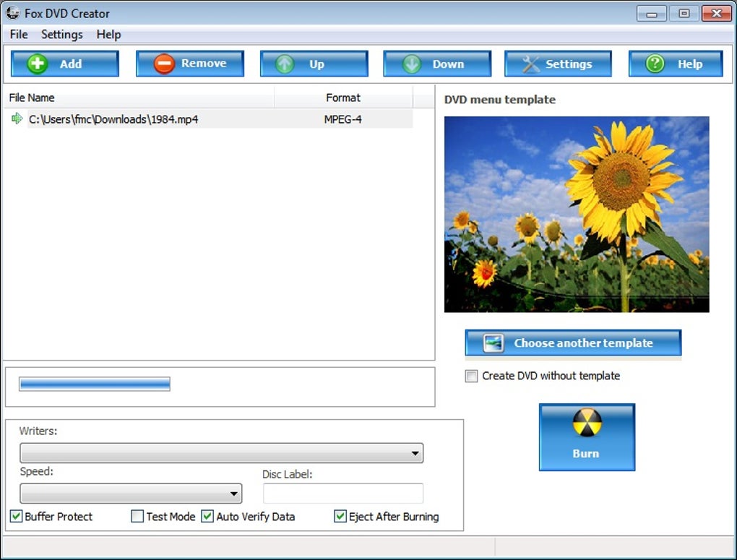Click the Burn button label
Image resolution: width=737 pixels, height=560 pixels.
(586, 453)
